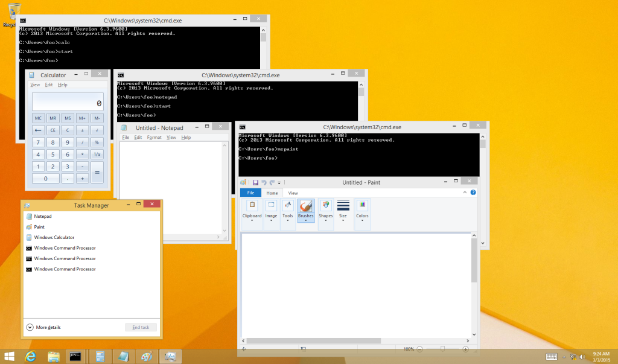Open Paint Help via the blue question mark
The image size is (618, 364).
pos(473,193)
